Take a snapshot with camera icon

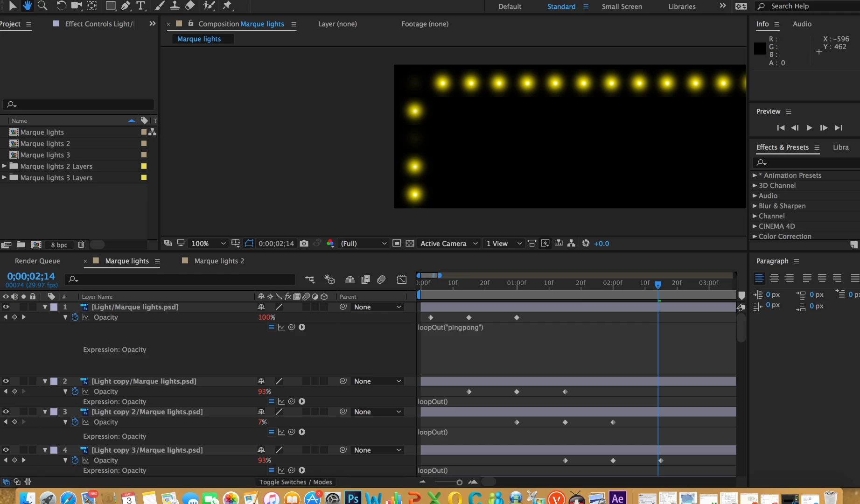304,243
